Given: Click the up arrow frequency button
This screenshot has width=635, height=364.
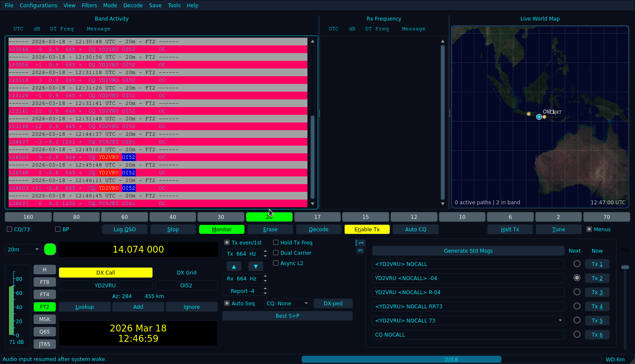Looking at the screenshot, I should coord(234,266).
